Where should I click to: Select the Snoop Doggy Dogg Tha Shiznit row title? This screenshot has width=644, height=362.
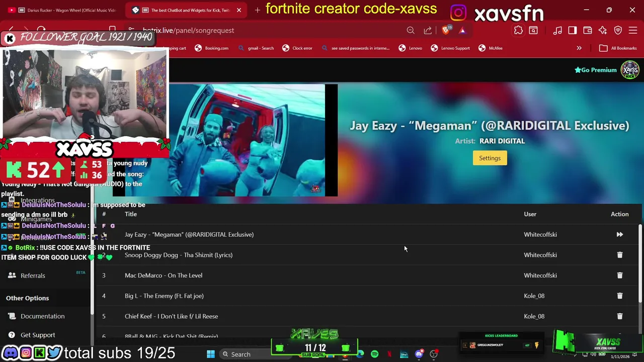point(179,255)
